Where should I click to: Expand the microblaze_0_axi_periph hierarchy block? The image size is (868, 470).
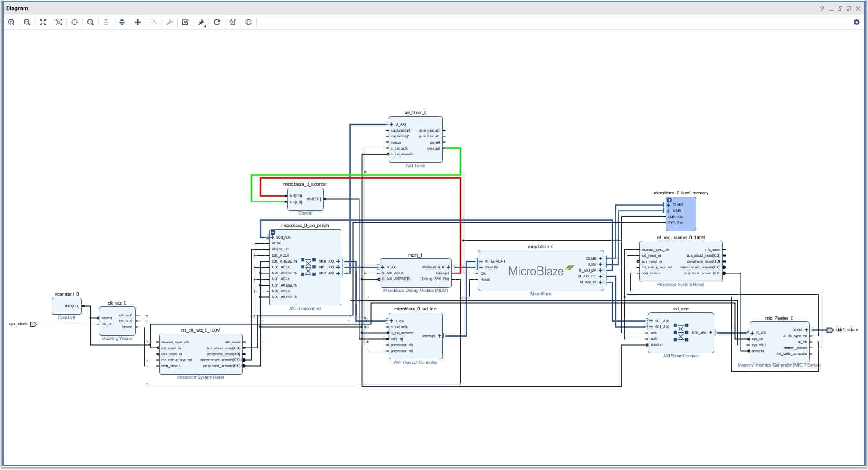point(273,232)
